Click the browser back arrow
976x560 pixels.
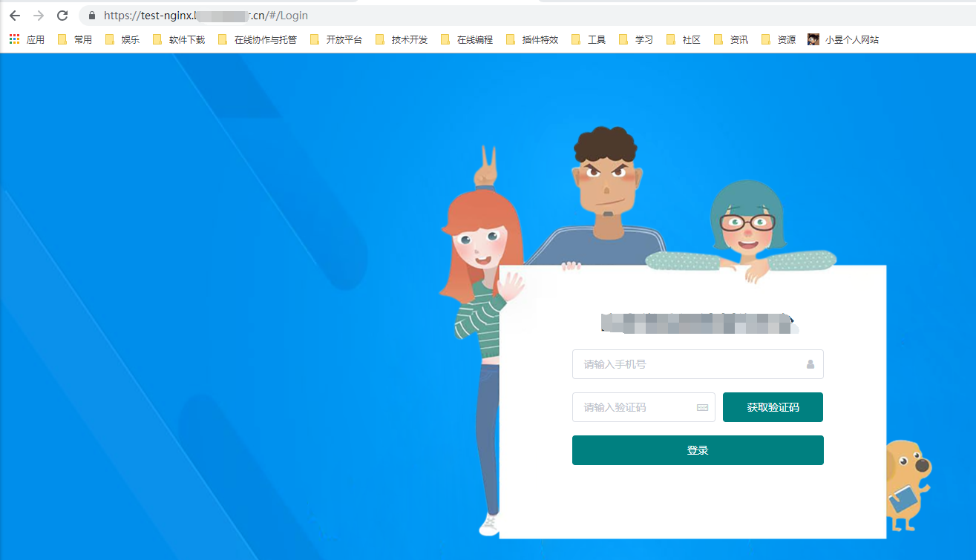point(15,16)
